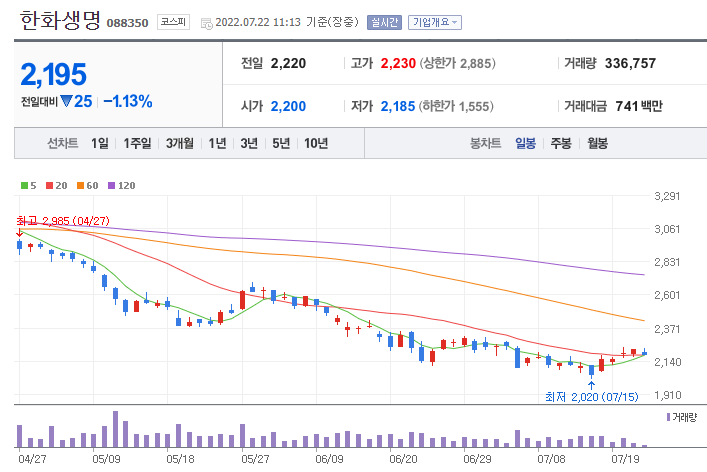This screenshot has height=472, width=707.
Task: Click the 3,291 y-axis price label
Action: click(x=667, y=196)
